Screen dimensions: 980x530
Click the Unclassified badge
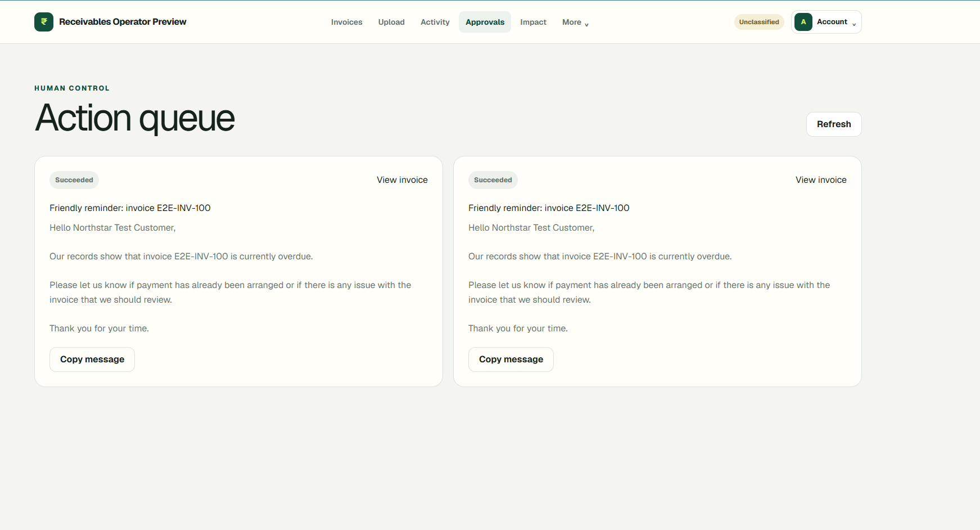[759, 22]
